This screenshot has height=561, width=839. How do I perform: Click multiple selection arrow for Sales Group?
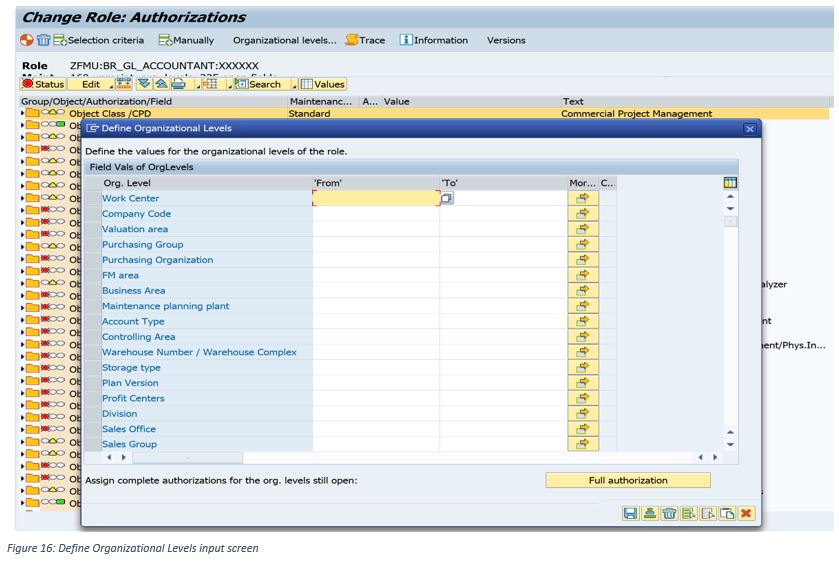[583, 444]
